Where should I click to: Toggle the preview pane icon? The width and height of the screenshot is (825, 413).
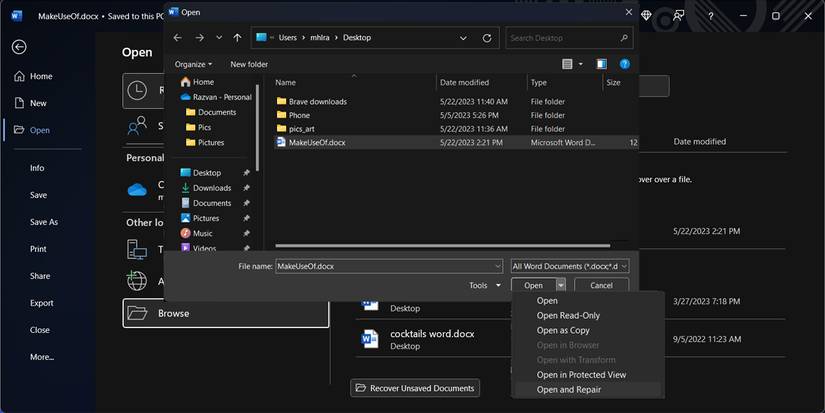[x=601, y=64]
